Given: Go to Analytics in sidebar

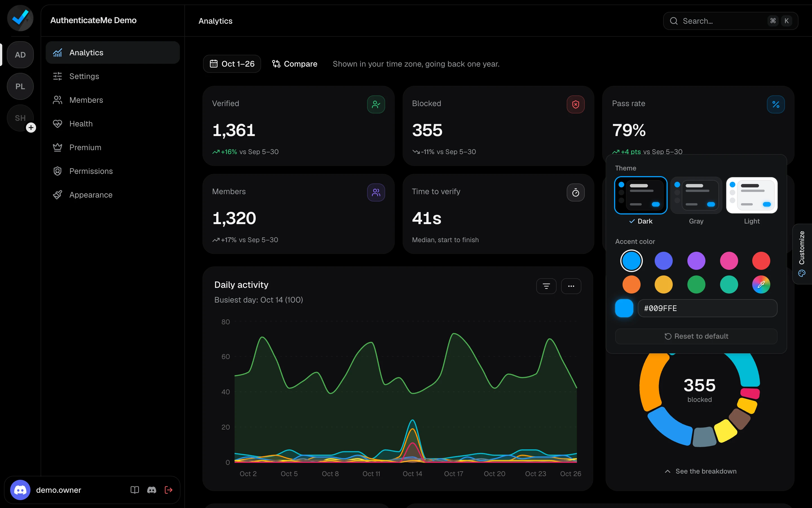Looking at the screenshot, I should point(113,53).
